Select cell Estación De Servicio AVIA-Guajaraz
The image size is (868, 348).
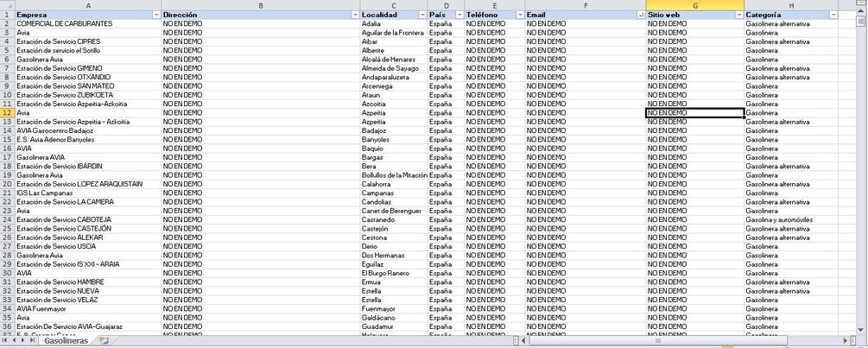pyautogui.click(x=88, y=326)
